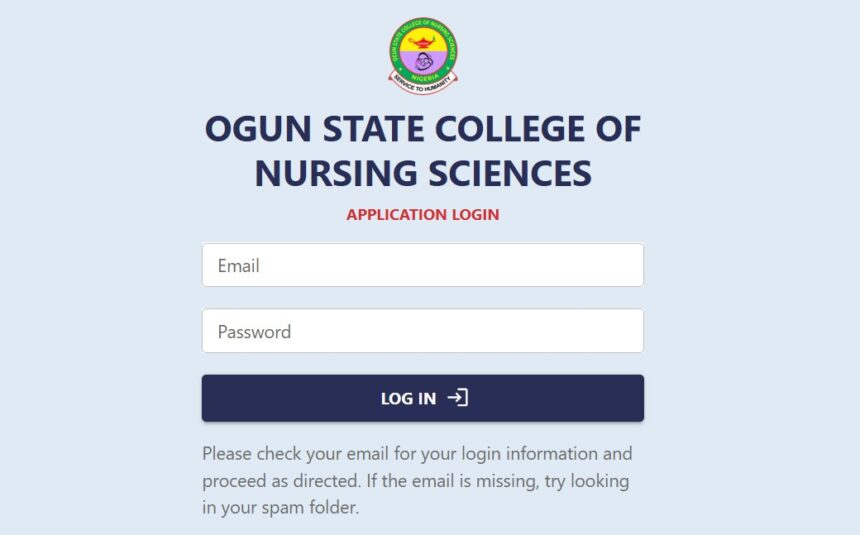
Task: Click the OGUN STATE COLLEGE OF heading line
Action: (x=423, y=129)
